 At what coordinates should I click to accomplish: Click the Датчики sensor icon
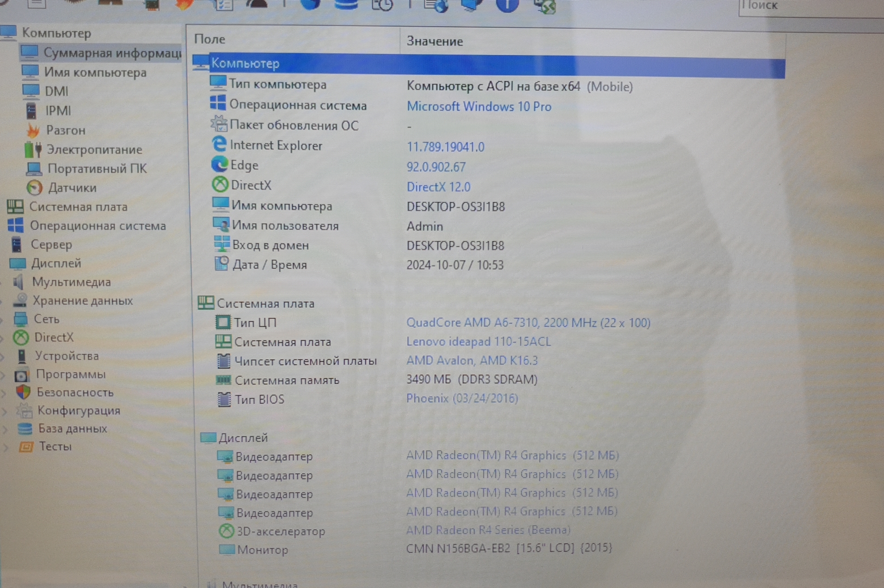34,188
